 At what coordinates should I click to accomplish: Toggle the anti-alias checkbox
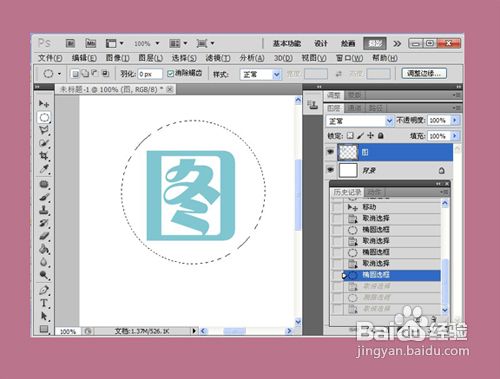pyautogui.click(x=171, y=73)
